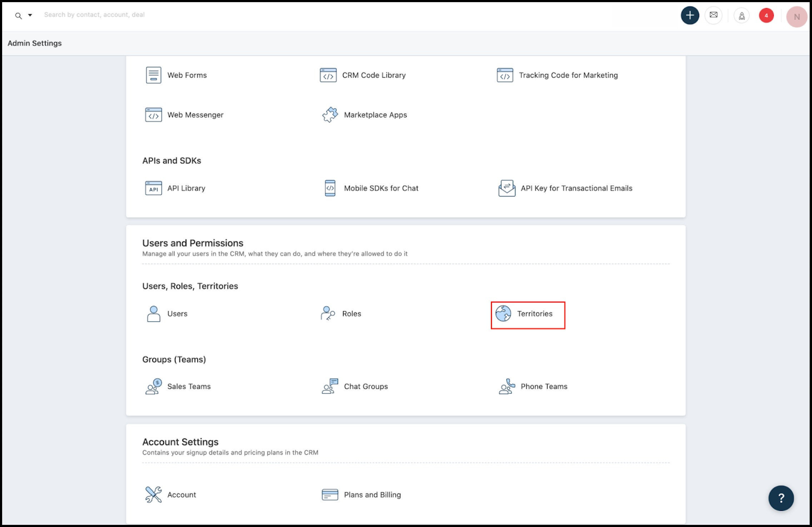Open Mobile SDKs for Chat phone icon
Image resolution: width=812 pixels, height=527 pixels.
pos(330,188)
